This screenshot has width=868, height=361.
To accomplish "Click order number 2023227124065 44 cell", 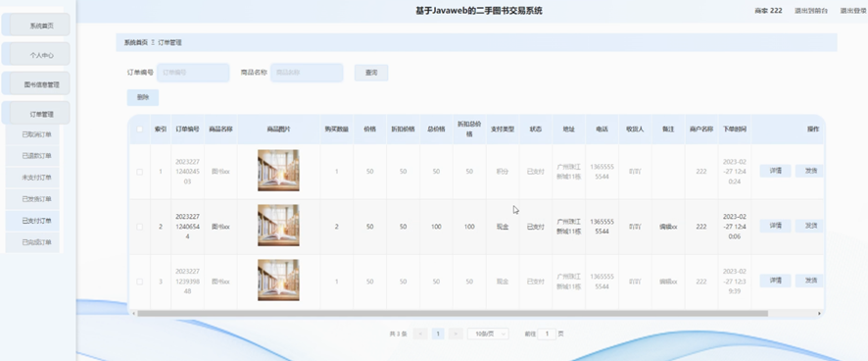I will [187, 227].
